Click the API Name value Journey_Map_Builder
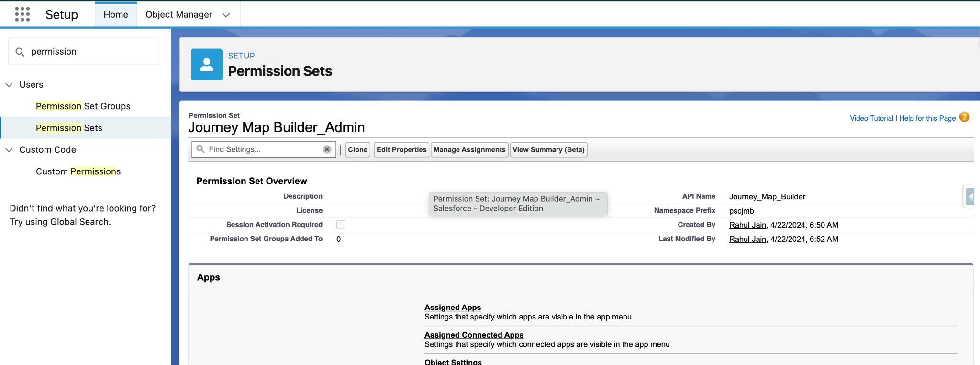 [x=767, y=197]
